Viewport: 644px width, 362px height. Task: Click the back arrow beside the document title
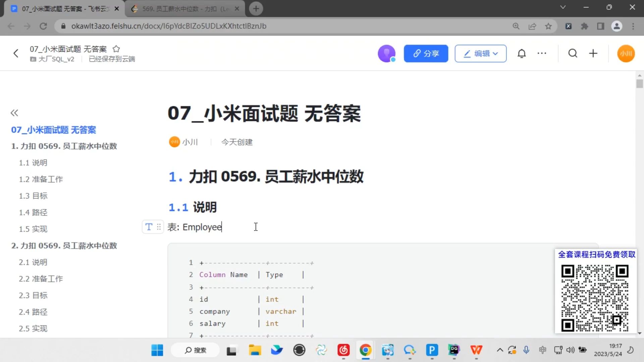pyautogui.click(x=16, y=53)
